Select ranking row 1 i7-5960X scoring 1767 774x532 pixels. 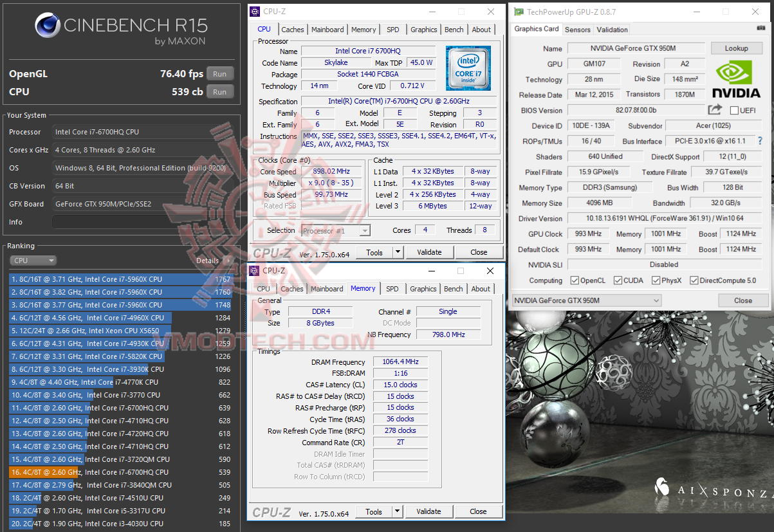(x=120, y=279)
